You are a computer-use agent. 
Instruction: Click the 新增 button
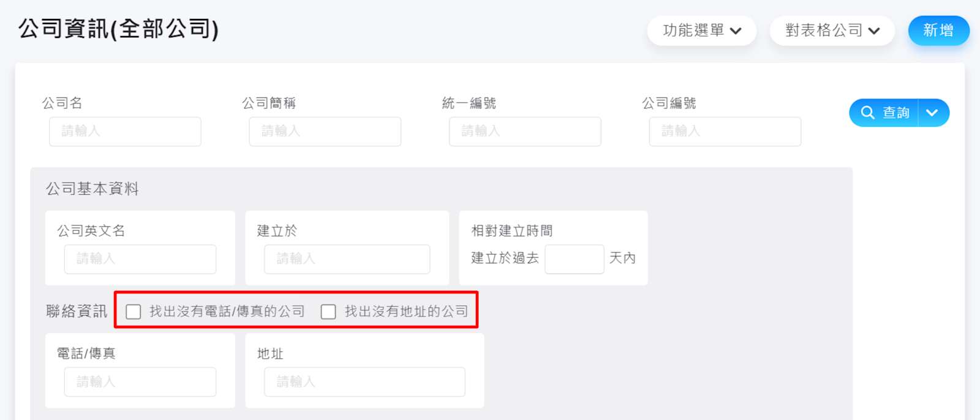tap(938, 31)
